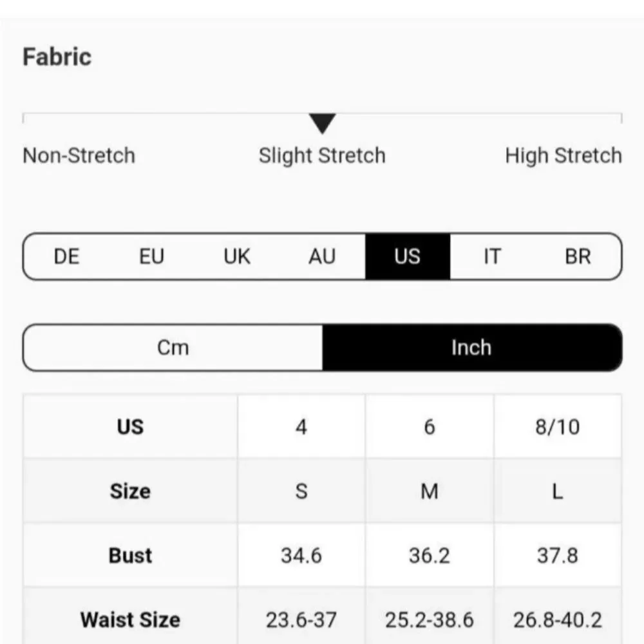Toggle measurement units to Cm

pyautogui.click(x=173, y=348)
